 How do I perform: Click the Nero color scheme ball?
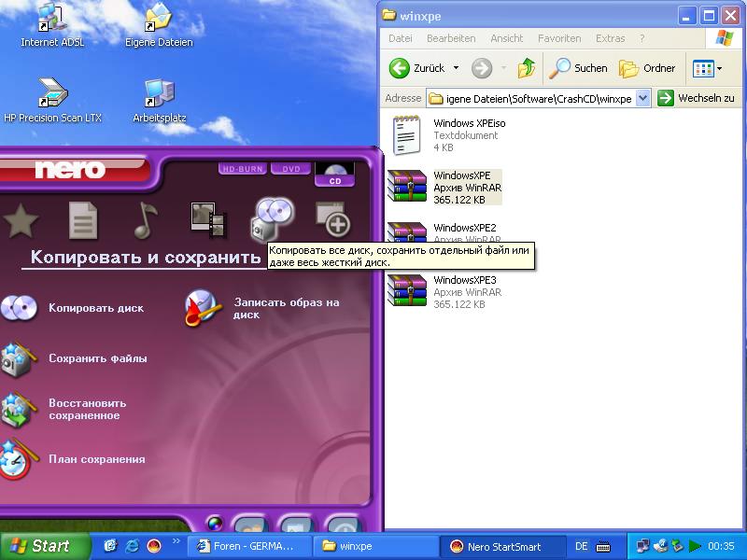215,524
